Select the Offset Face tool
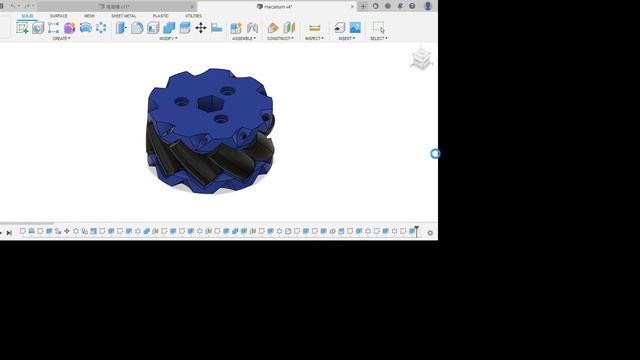 (x=185, y=28)
